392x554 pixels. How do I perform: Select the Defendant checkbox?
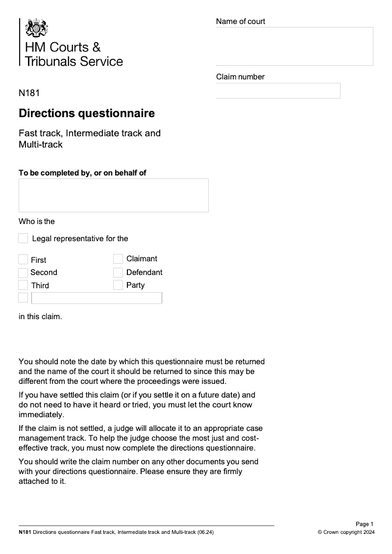118,272
